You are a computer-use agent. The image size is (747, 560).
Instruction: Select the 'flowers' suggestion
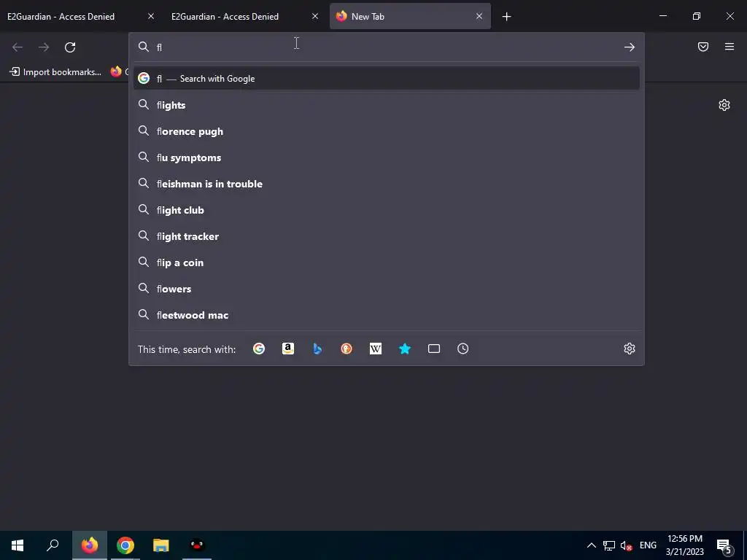[x=387, y=289]
